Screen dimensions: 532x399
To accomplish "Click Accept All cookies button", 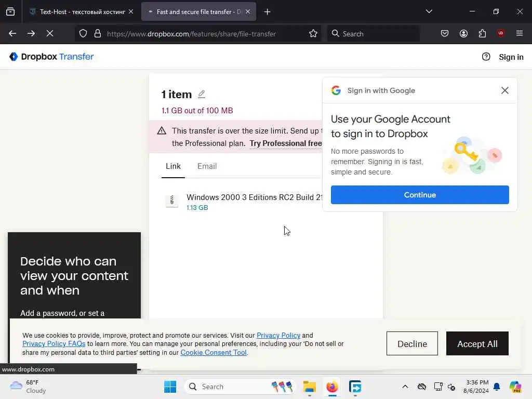I will [x=477, y=344].
